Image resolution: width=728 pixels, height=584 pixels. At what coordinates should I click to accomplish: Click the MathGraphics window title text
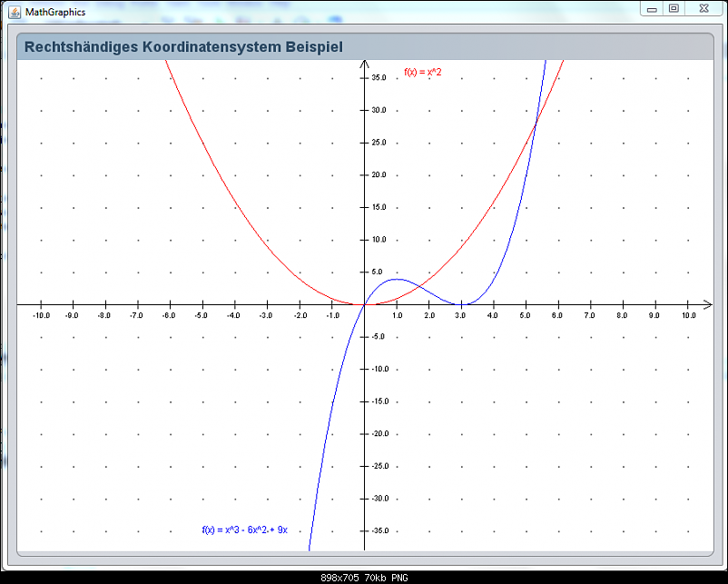[x=54, y=12]
